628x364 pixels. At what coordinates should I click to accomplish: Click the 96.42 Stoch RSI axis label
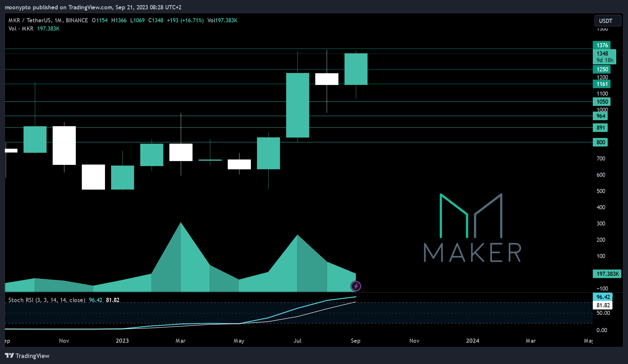click(603, 297)
